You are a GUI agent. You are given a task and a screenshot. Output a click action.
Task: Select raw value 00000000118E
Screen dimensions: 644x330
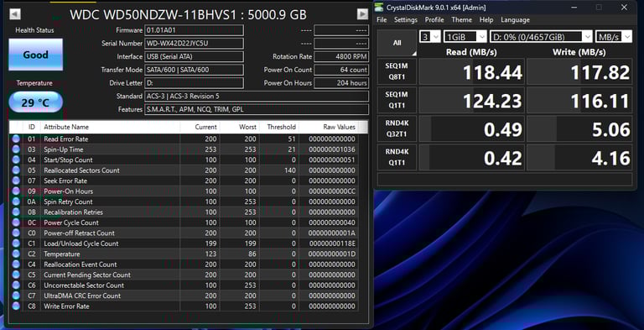(x=331, y=244)
